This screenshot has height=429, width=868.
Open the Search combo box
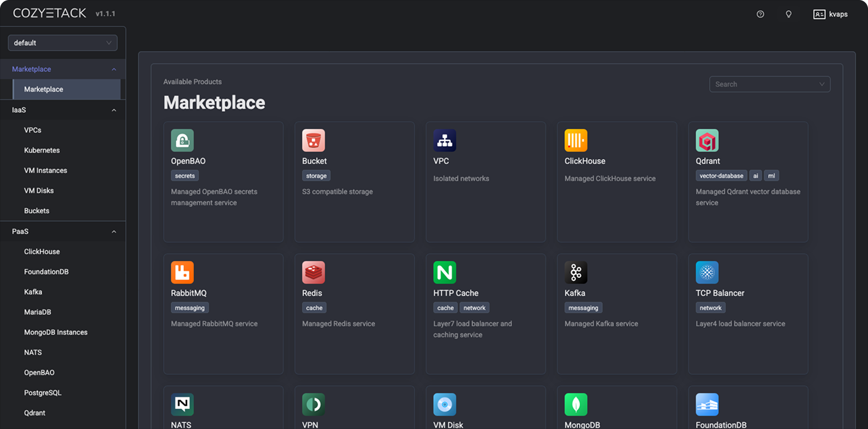click(770, 84)
